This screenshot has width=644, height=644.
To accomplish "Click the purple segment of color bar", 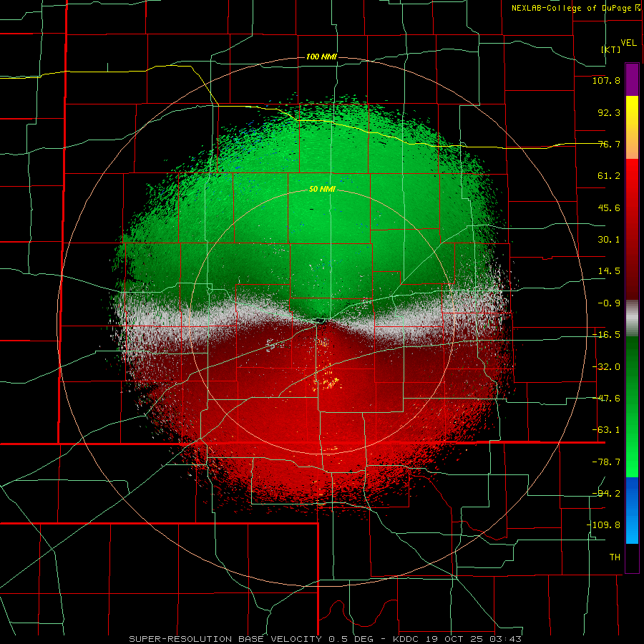I will tap(632, 80).
